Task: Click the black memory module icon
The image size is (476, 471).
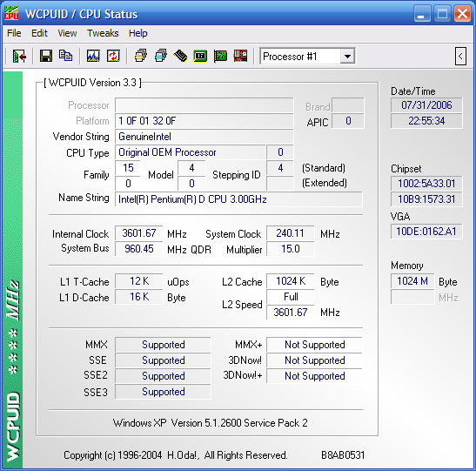Action: [x=180, y=57]
